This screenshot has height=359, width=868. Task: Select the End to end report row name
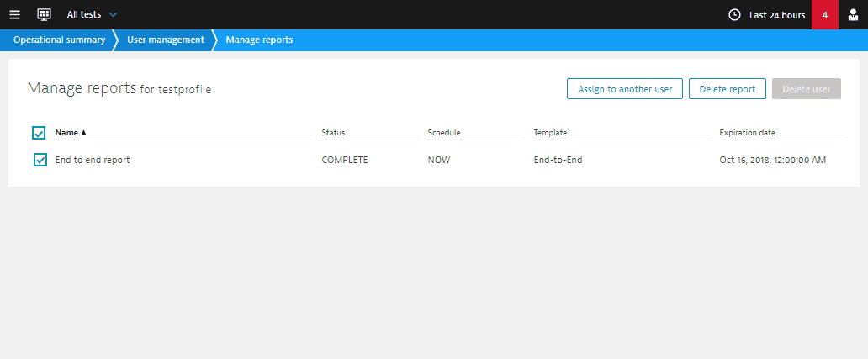(x=93, y=160)
